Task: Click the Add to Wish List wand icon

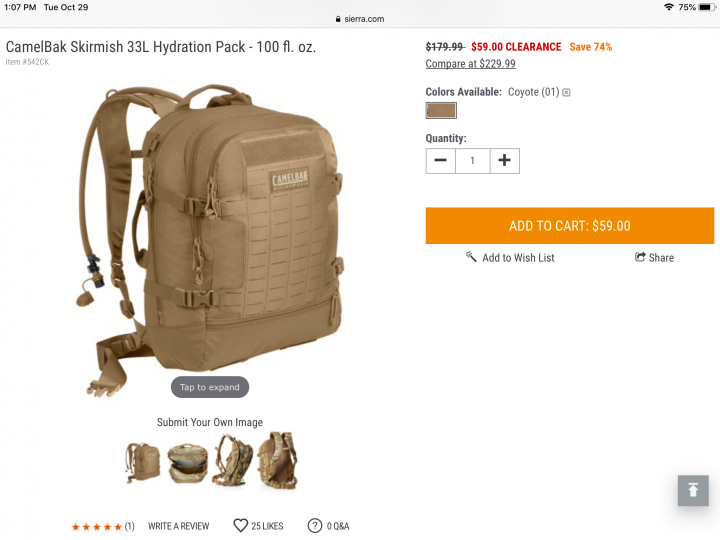Action: point(471,257)
